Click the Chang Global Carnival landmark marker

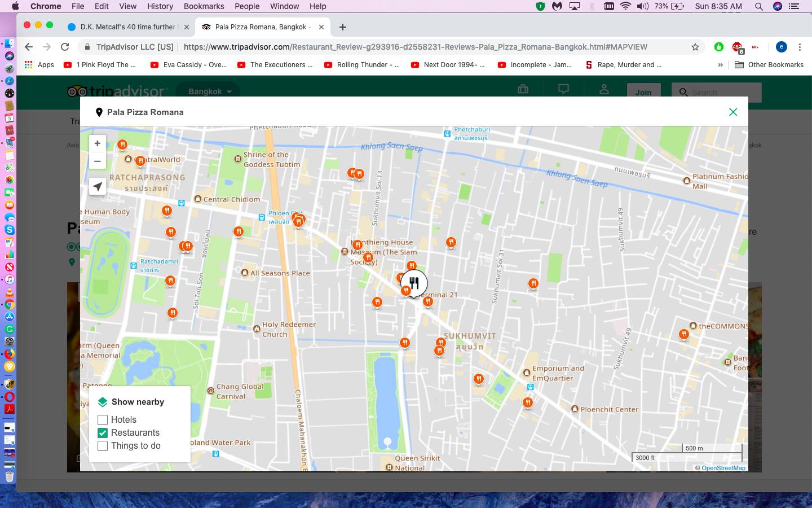pos(211,391)
